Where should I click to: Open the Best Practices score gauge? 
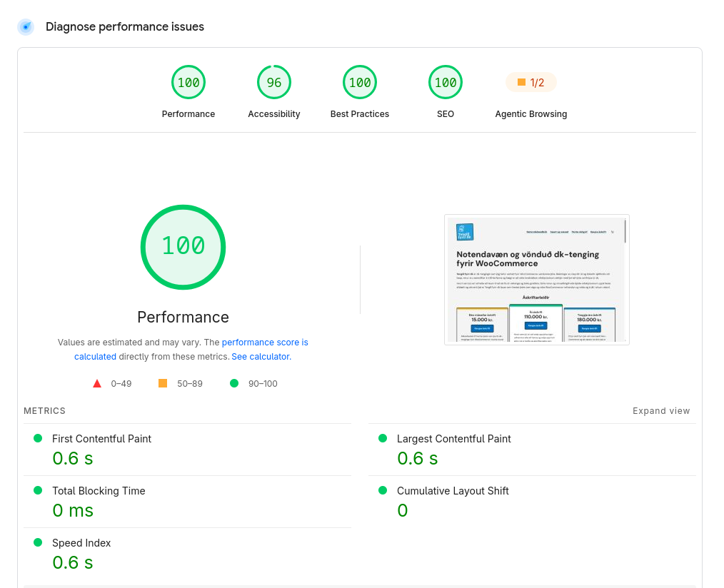click(x=360, y=82)
